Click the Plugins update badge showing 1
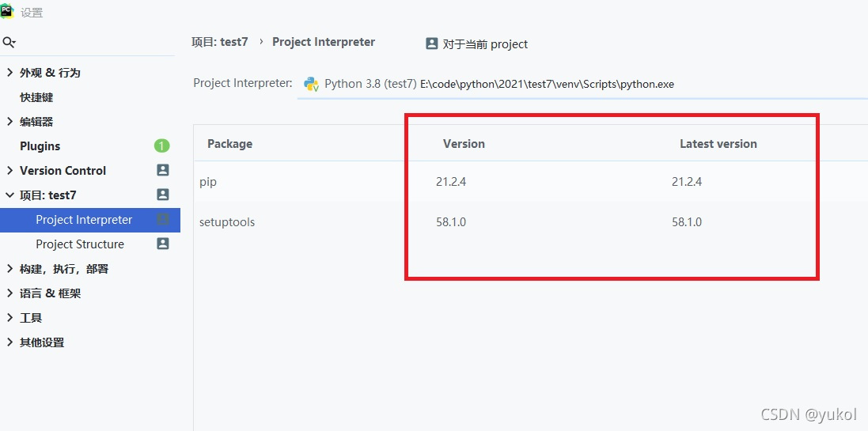This screenshot has width=868, height=431. pos(161,146)
